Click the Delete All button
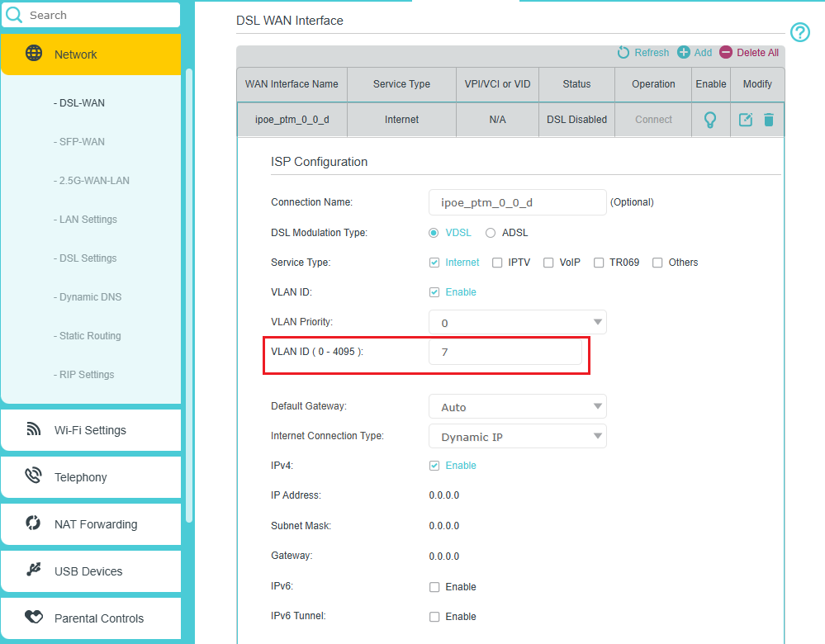Viewport: 825px width, 644px height. click(749, 52)
